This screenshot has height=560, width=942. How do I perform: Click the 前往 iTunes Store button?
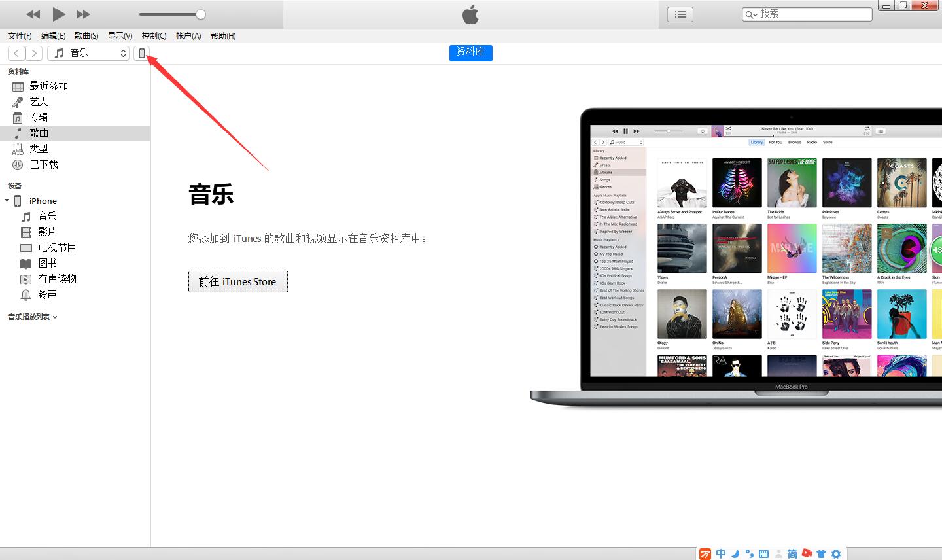(x=238, y=281)
